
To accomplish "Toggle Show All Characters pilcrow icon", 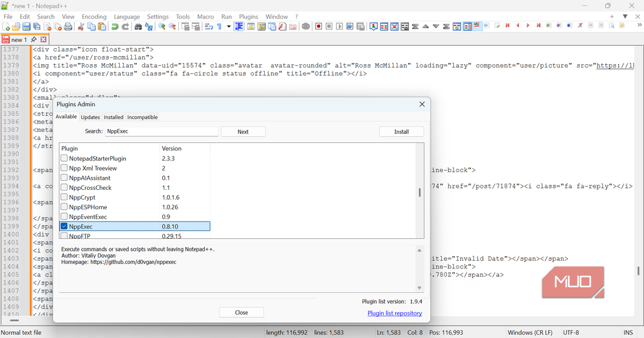I will coord(220,26).
